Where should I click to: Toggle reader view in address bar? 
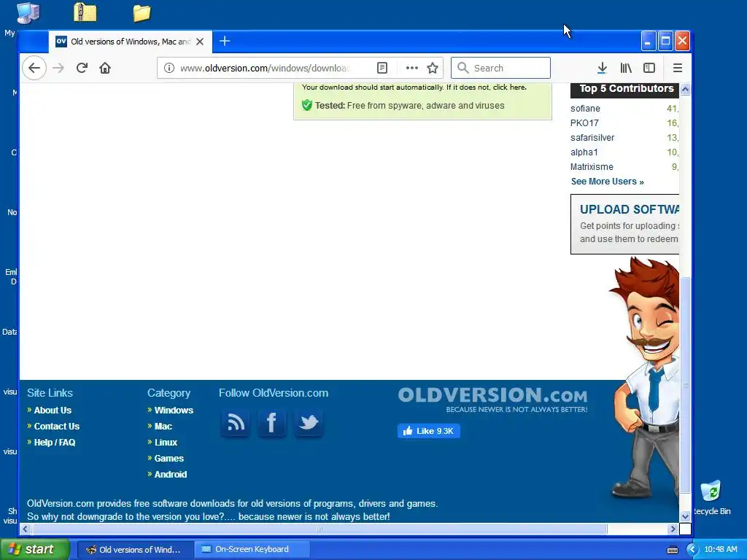[382, 68]
